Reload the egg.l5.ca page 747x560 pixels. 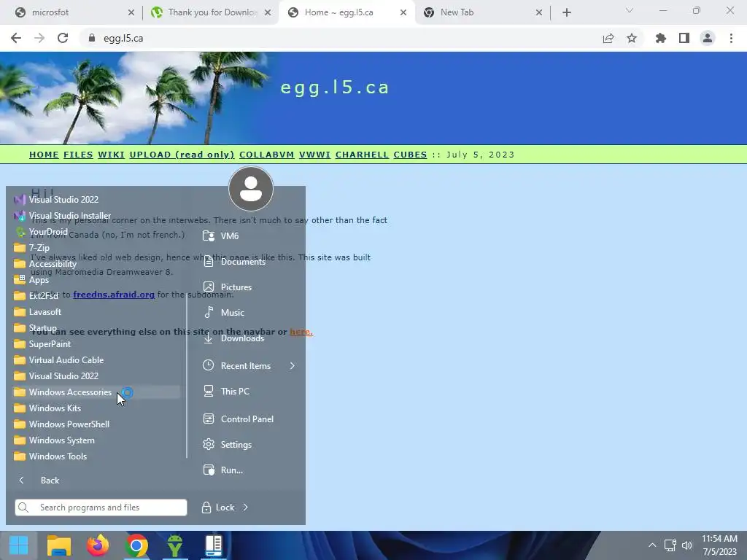click(x=63, y=38)
